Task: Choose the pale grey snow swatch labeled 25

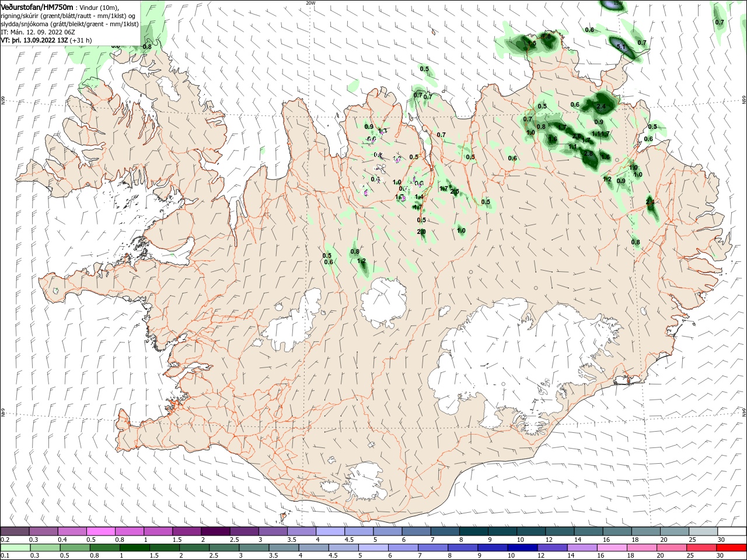Action: (x=703, y=531)
